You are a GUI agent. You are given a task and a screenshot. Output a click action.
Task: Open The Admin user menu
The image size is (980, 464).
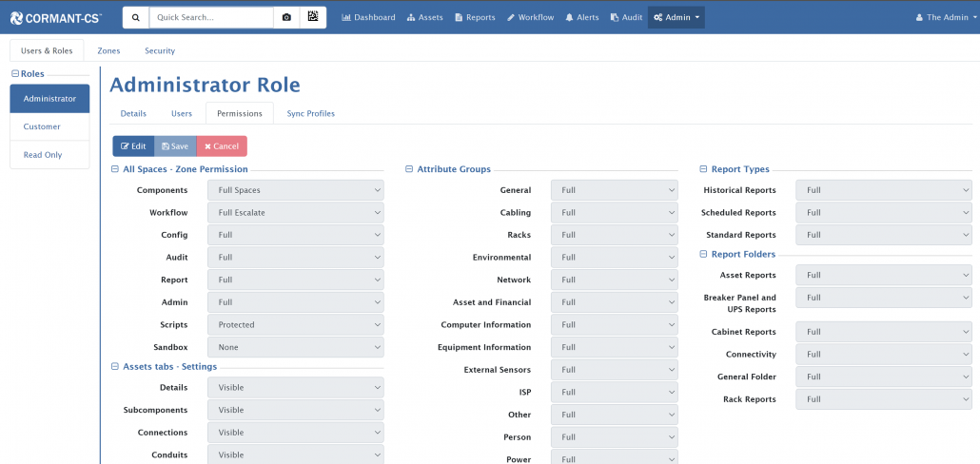pyautogui.click(x=941, y=17)
